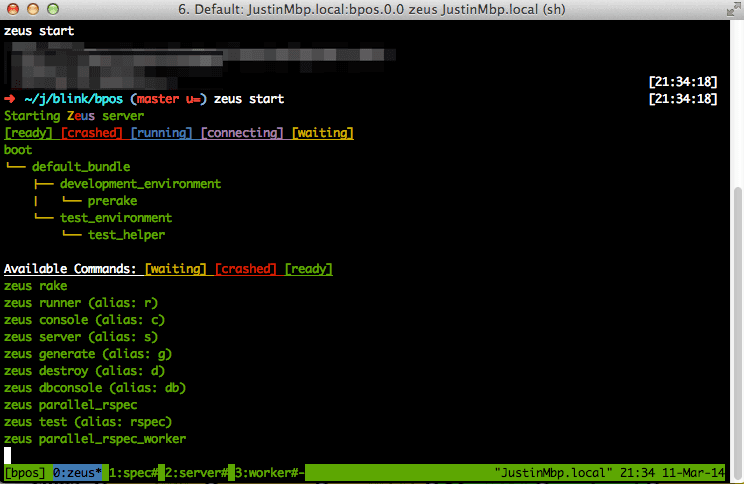The width and height of the screenshot is (744, 484).
Task: Click the boot node in process tree
Action: [18, 150]
